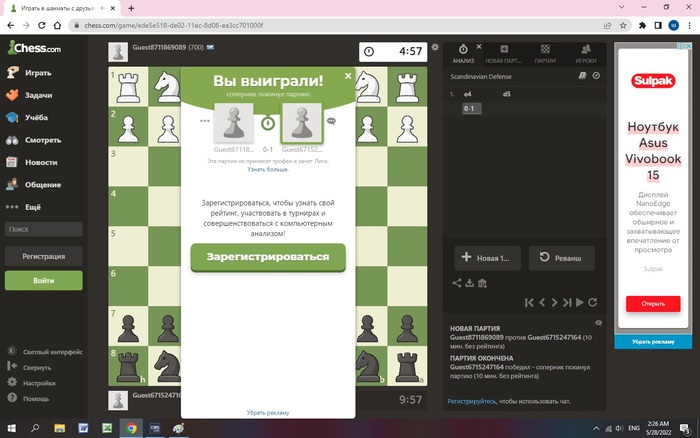Switch to the Анализ tab
700x438 pixels.
coord(463,54)
